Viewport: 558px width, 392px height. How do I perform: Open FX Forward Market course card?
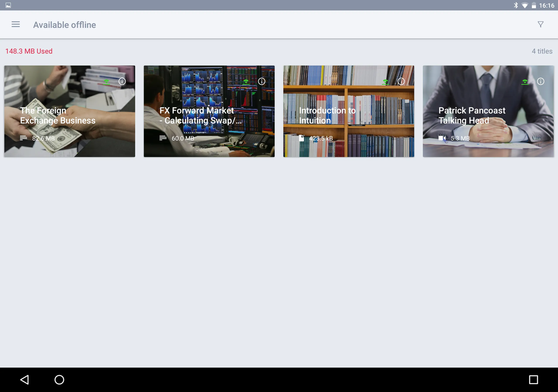pos(209,111)
